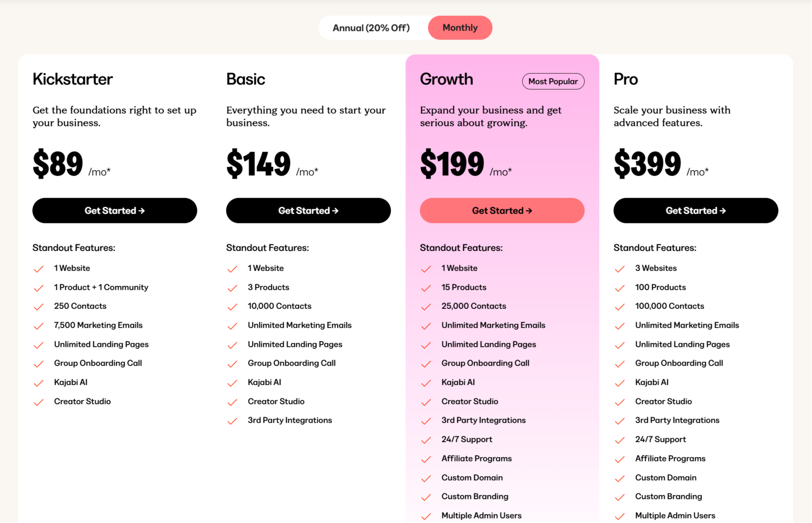Viewport: 812px width, 523px height.
Task: Click Growth Multiple Admin Users feature
Action: point(481,515)
